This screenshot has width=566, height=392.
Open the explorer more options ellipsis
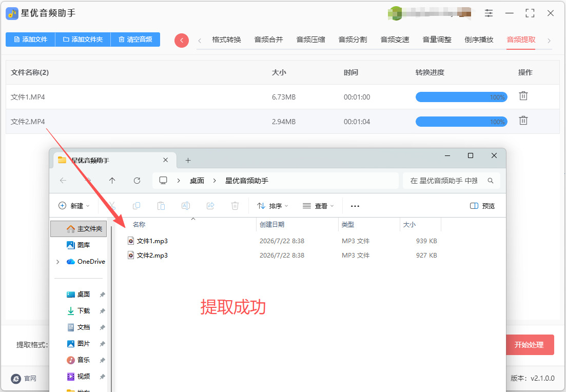point(355,206)
